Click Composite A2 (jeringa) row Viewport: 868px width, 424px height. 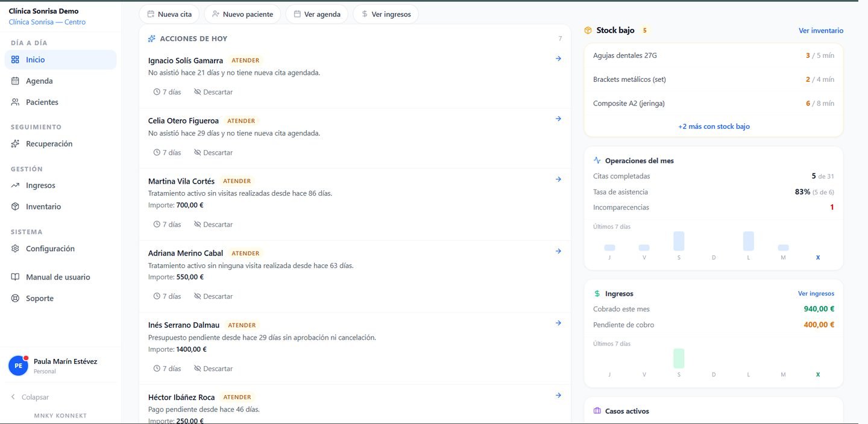tap(714, 103)
